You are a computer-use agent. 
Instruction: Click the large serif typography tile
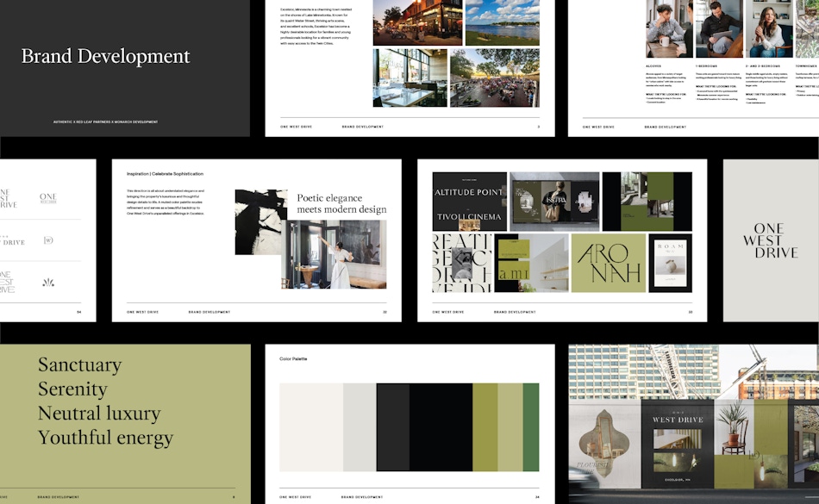[x=462, y=263]
